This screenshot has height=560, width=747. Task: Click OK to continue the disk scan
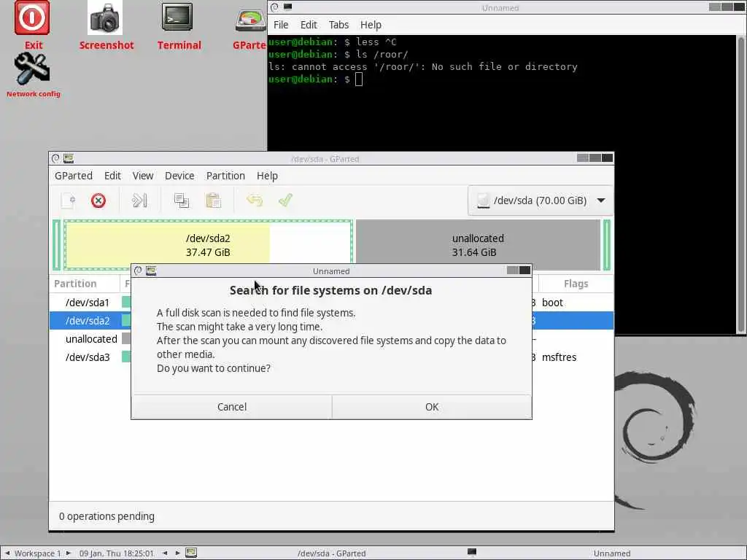point(432,407)
